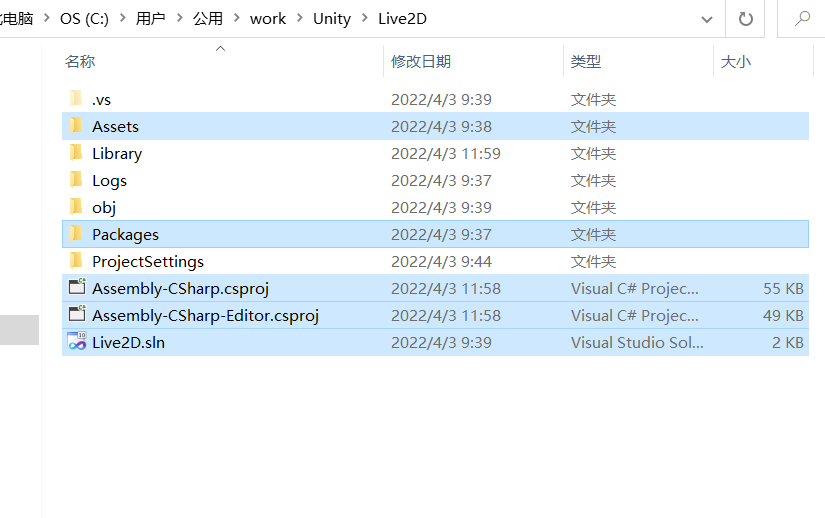Sort by 类型 column header
This screenshot has width=825, height=518.
[x=586, y=62]
